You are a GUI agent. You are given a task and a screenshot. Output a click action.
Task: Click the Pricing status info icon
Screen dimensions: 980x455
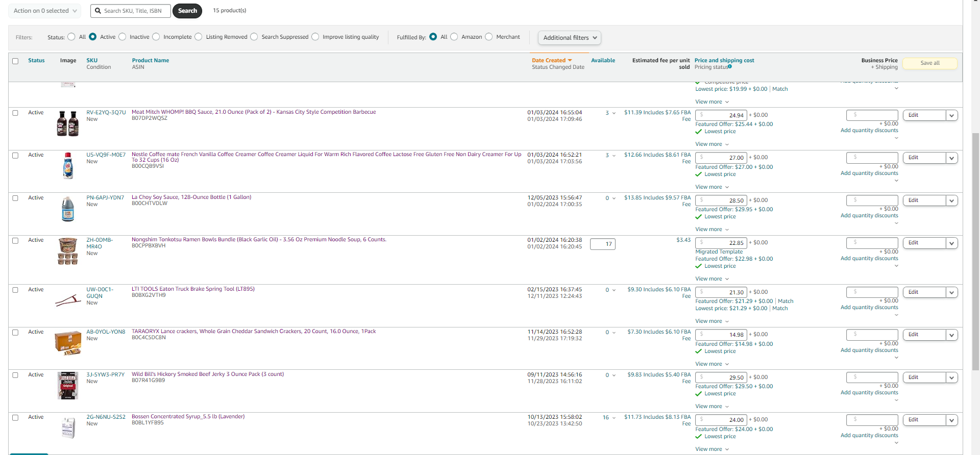[730, 66]
